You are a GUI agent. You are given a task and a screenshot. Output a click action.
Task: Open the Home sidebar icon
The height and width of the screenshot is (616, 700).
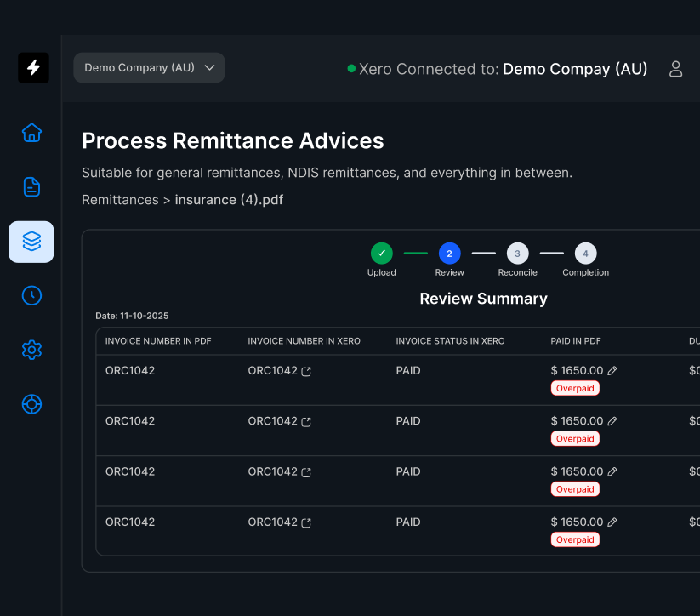click(31, 133)
